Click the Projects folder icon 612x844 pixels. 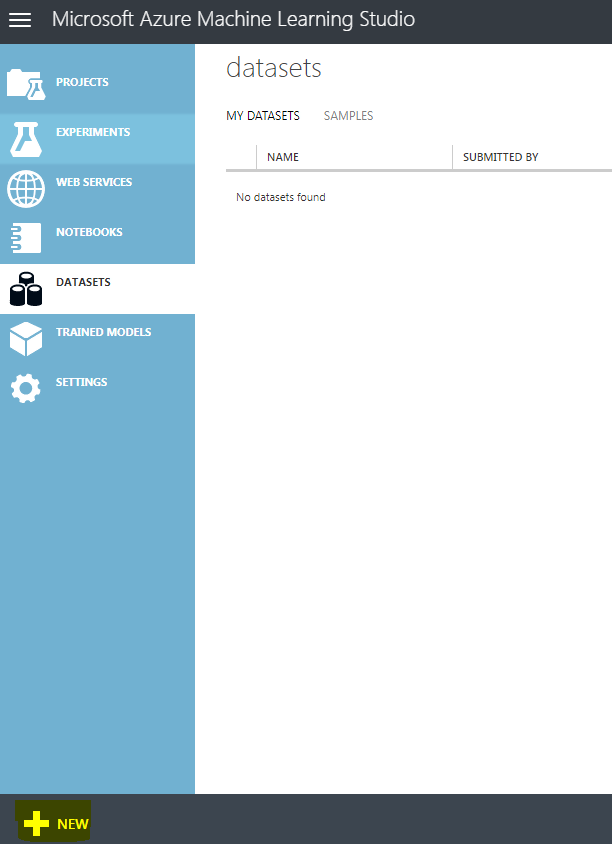26,85
